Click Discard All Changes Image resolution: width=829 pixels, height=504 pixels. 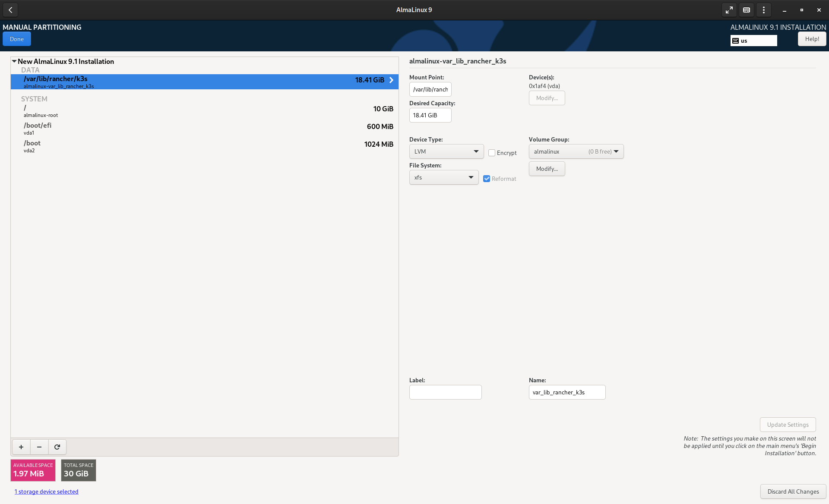pos(793,491)
